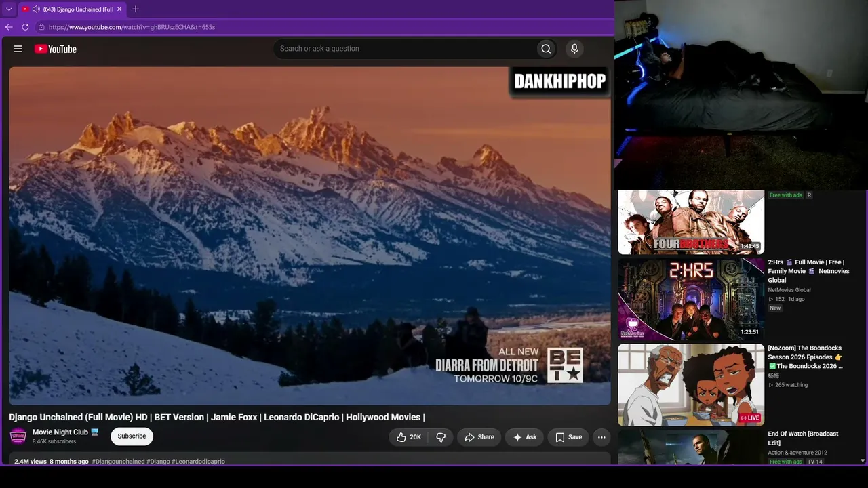Open a new browser tab

[136, 9]
